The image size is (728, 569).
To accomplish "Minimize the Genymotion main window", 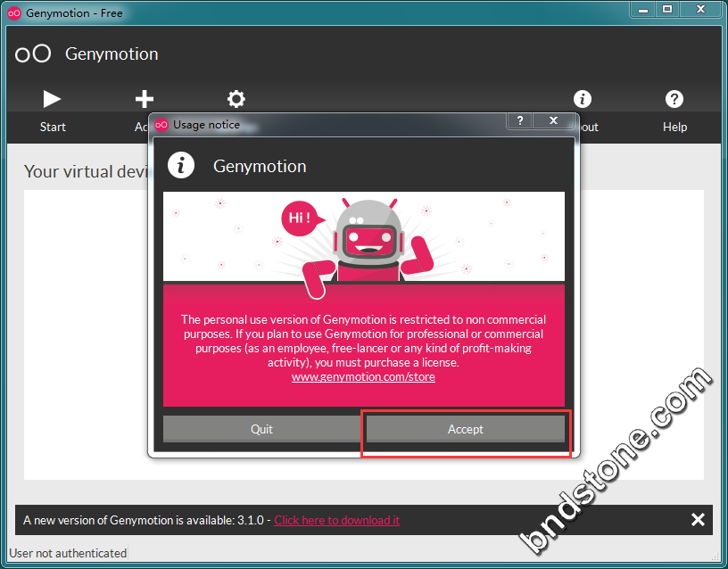I will pos(642,10).
